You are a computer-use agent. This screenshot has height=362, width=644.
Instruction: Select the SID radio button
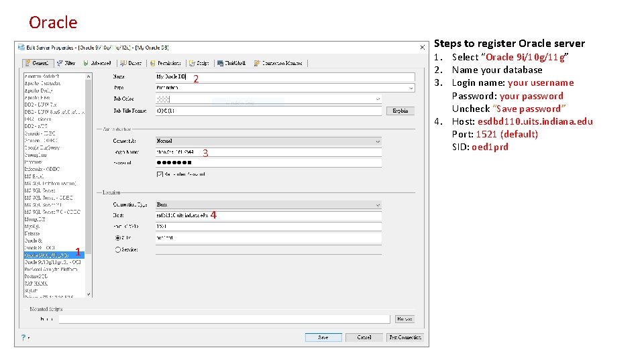(118, 238)
